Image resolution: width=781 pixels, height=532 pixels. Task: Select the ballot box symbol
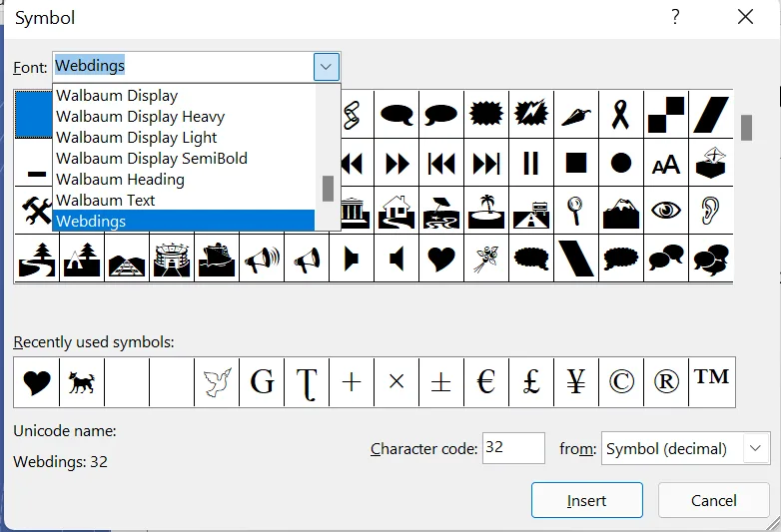click(711, 163)
